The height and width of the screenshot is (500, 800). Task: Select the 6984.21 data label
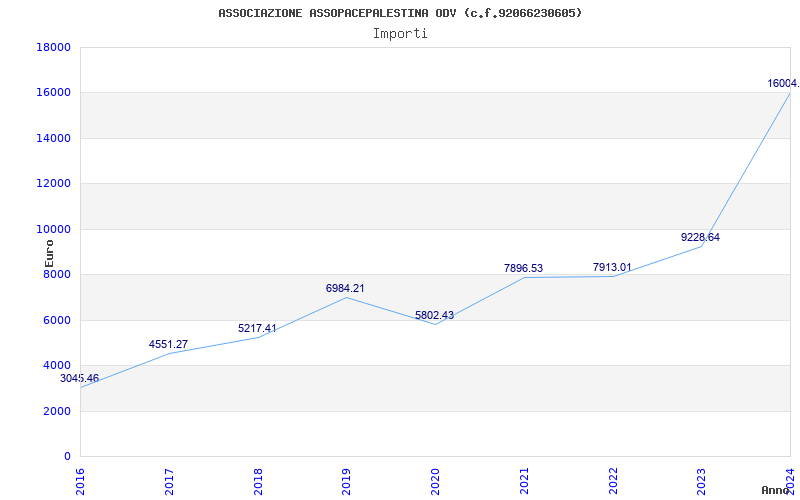point(345,288)
